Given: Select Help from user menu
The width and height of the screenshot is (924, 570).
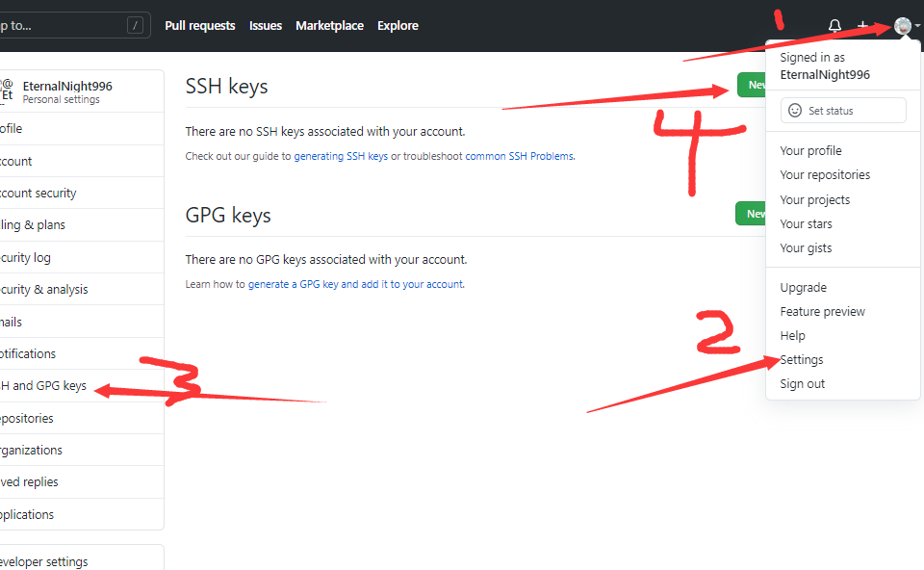Looking at the screenshot, I should (792, 335).
